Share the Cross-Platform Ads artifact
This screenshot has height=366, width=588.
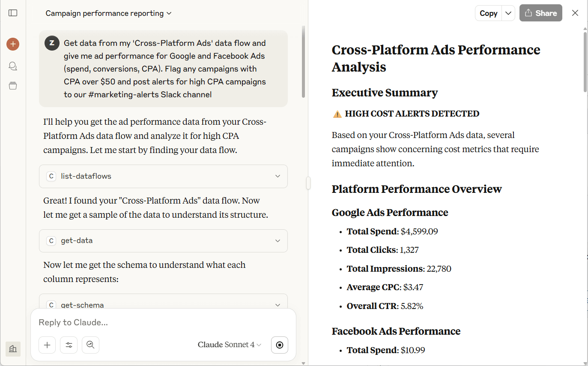(540, 13)
